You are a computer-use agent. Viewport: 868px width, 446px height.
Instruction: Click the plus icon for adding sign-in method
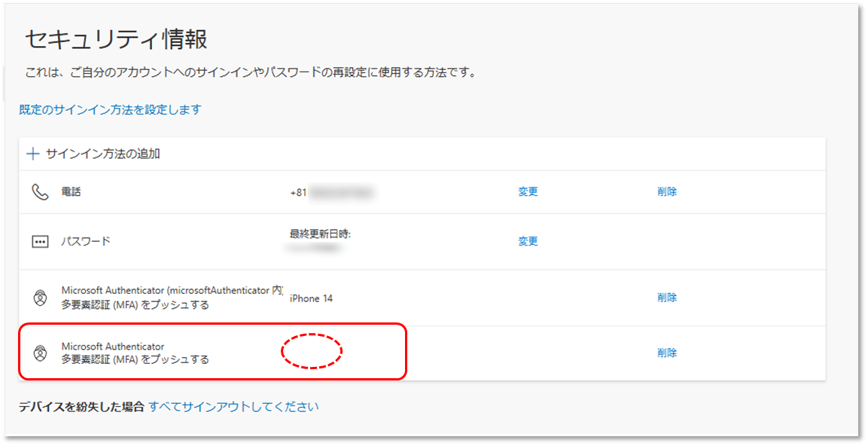tap(32, 154)
